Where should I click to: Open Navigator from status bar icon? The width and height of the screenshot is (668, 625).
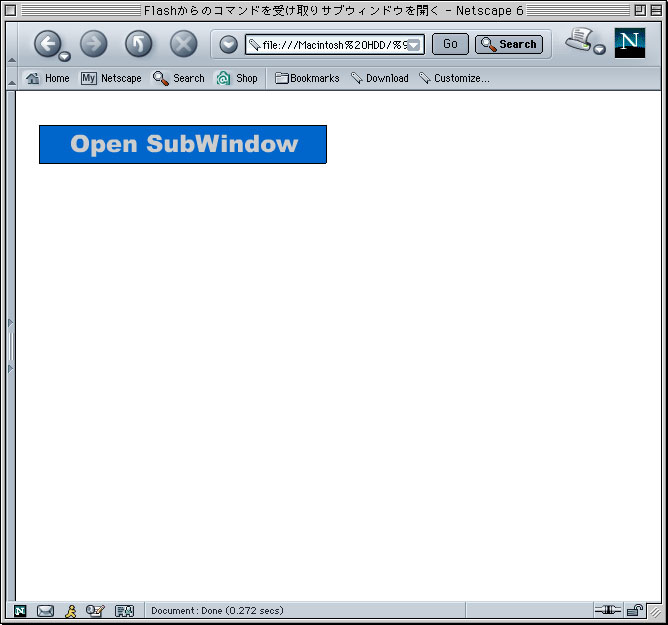[x=20, y=611]
